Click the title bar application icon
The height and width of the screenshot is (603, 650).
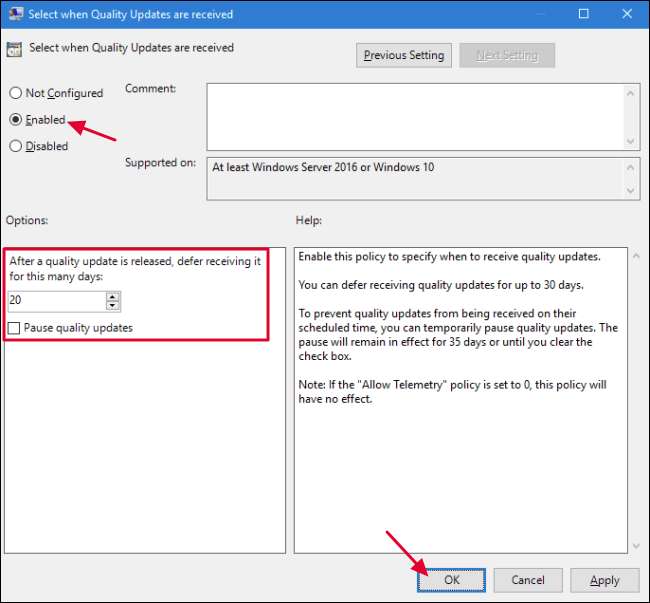click(x=16, y=14)
